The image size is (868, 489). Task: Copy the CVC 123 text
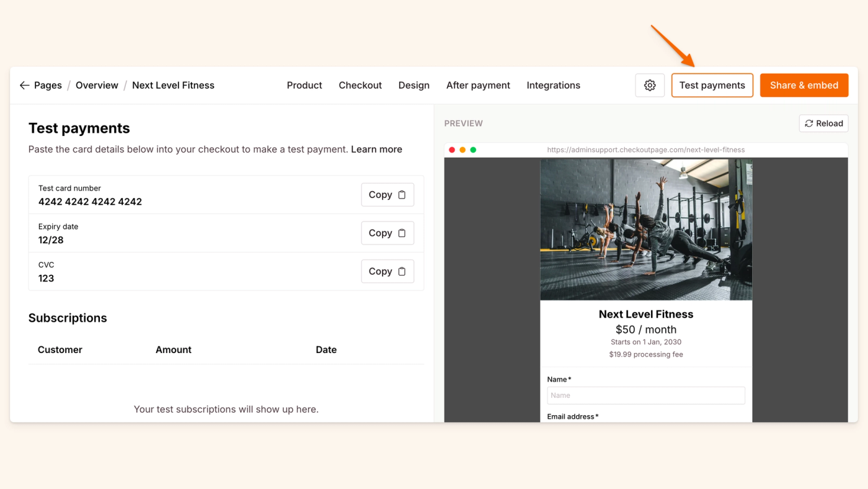pos(387,272)
